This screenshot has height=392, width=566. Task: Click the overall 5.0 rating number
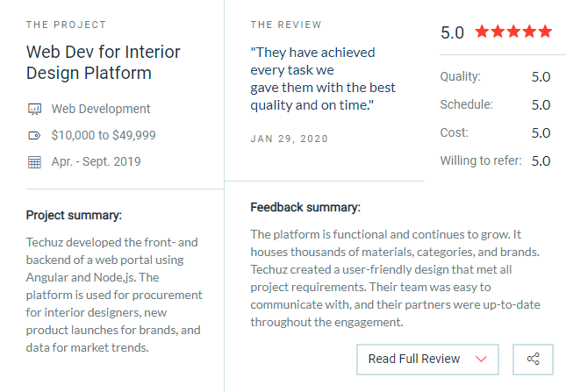click(x=452, y=32)
